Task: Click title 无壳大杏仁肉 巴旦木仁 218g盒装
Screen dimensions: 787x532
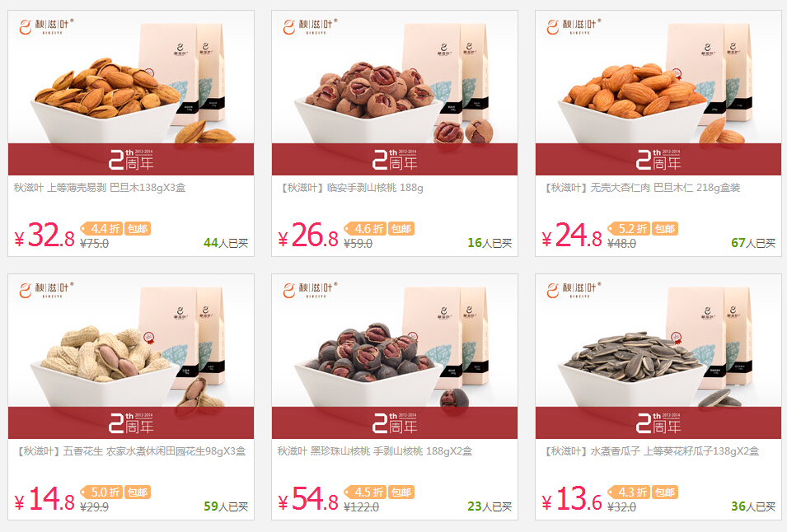Action: tap(665, 188)
